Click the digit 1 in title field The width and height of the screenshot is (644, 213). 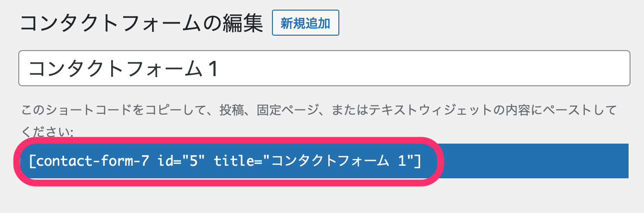[x=213, y=69]
